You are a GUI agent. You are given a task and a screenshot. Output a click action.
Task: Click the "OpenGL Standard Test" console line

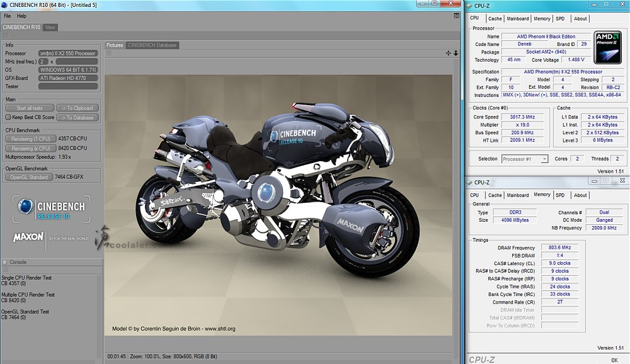pos(25,311)
